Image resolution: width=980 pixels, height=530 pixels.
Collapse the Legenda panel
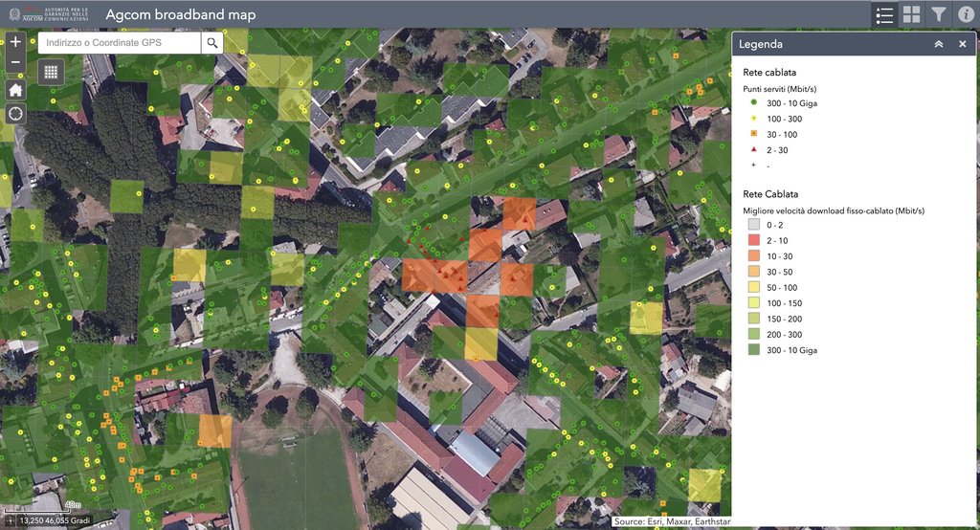pyautogui.click(x=938, y=44)
